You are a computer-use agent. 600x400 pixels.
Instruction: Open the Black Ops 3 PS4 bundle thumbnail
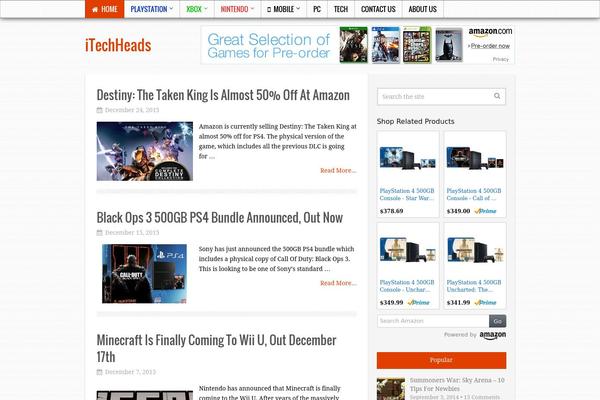(145, 274)
